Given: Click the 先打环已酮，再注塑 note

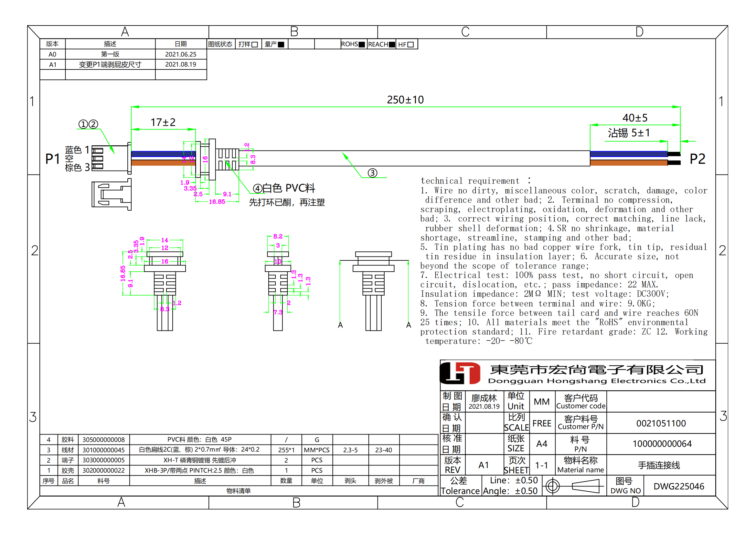Looking at the screenshot, I should (287, 202).
